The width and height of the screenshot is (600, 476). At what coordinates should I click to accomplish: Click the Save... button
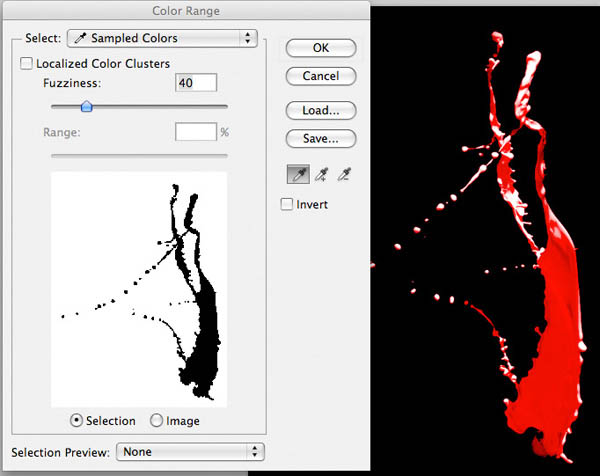[x=321, y=139]
